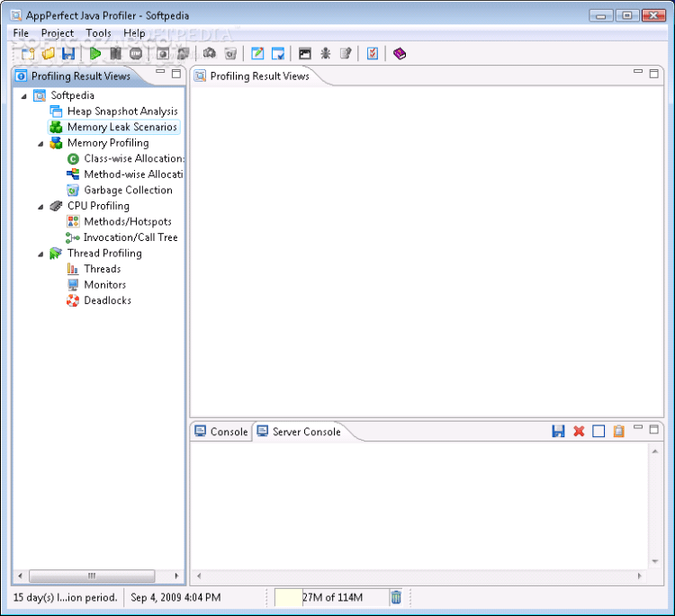This screenshot has width=675, height=616.
Task: Clear console with red X icon
Action: coord(579,431)
